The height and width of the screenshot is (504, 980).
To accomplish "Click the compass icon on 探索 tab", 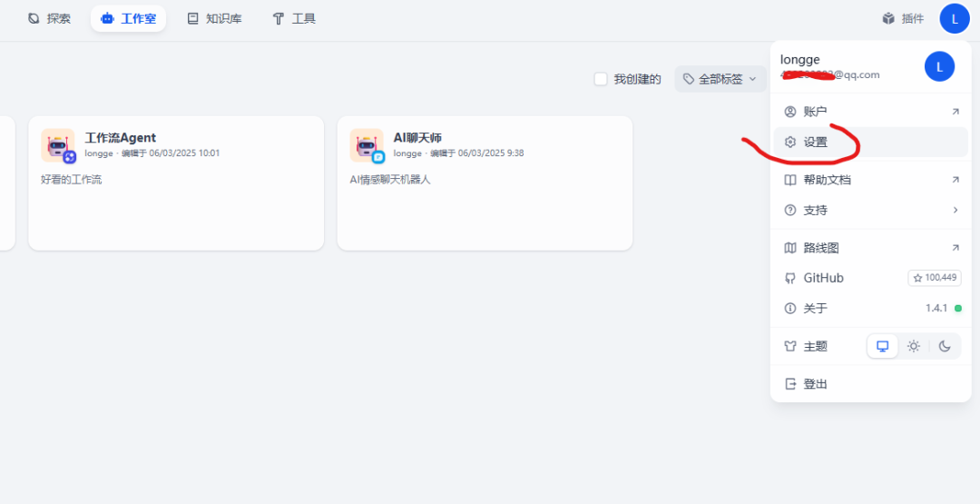I will (34, 19).
